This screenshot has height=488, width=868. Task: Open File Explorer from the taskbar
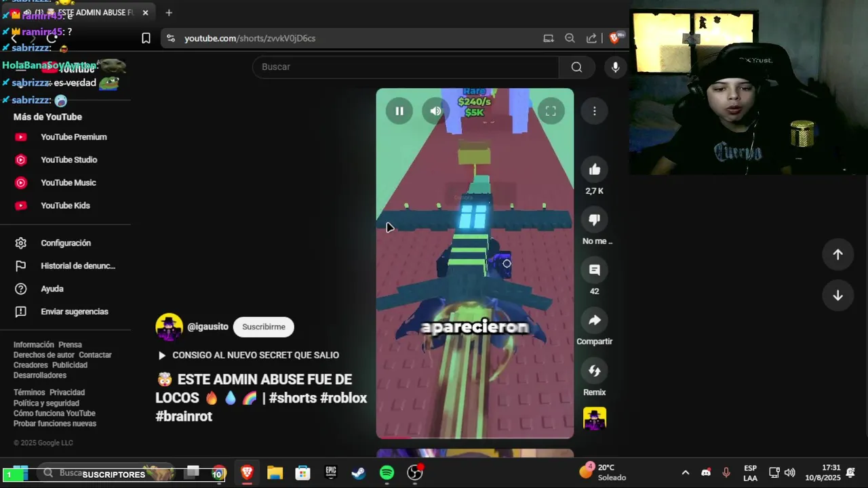coord(275,472)
